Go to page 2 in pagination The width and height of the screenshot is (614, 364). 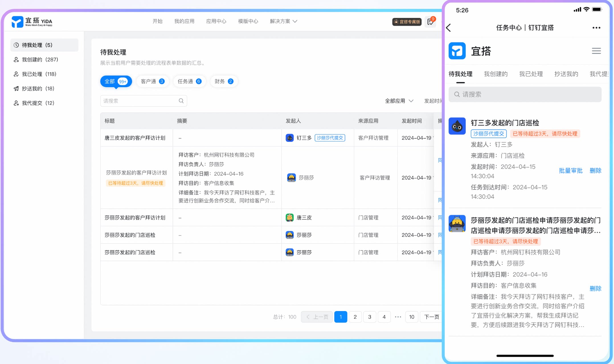(355, 317)
